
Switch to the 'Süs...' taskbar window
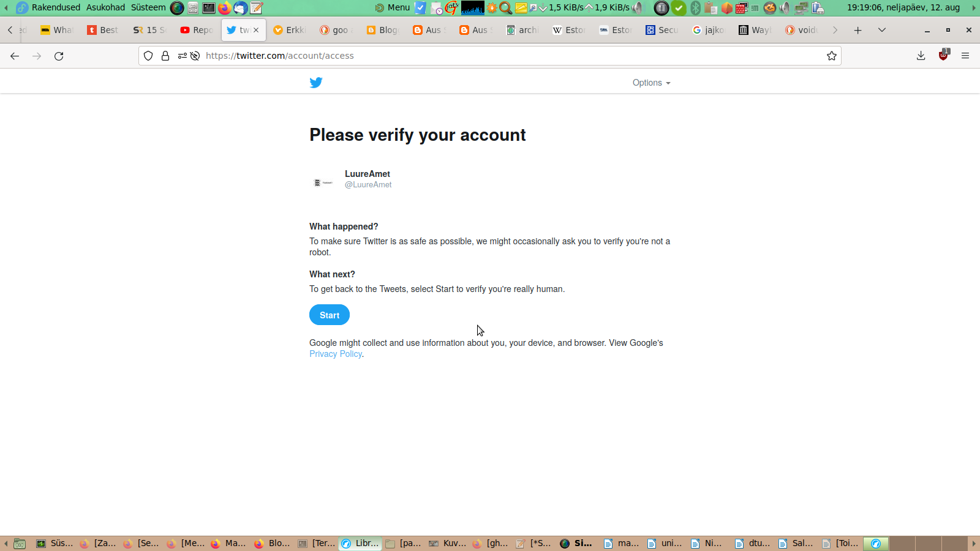coord(55,543)
